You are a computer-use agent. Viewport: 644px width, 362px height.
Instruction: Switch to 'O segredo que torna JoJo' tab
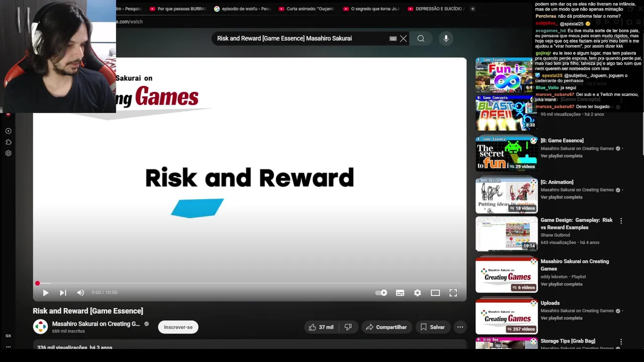371,9
